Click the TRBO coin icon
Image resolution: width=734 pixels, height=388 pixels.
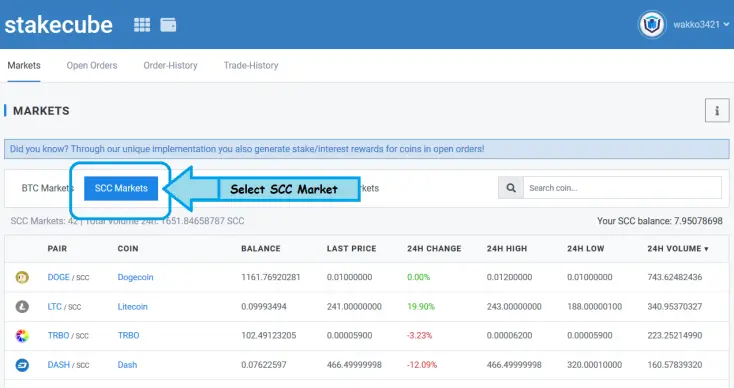coord(22,336)
